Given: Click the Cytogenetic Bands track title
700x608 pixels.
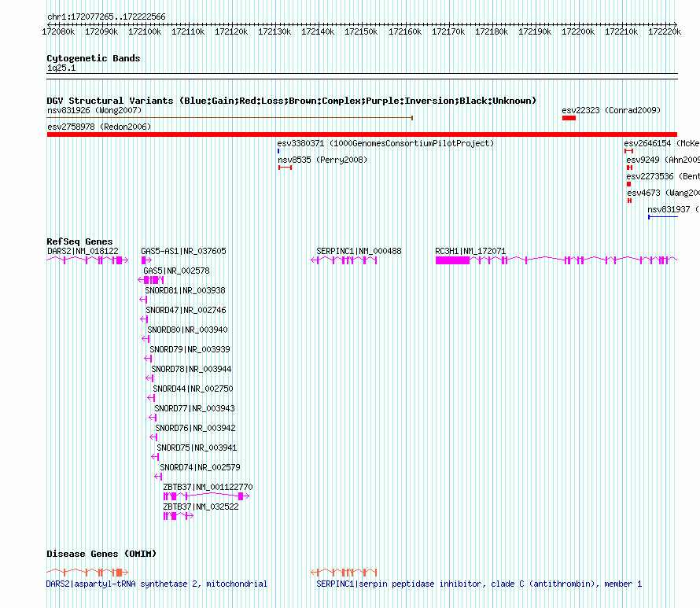Looking at the screenshot, I should (x=94, y=58).
